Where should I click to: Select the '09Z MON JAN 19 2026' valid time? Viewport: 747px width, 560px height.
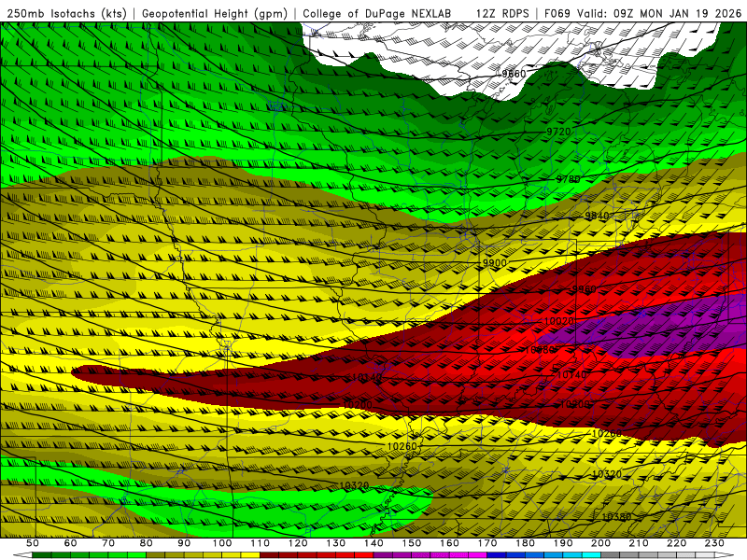click(678, 14)
